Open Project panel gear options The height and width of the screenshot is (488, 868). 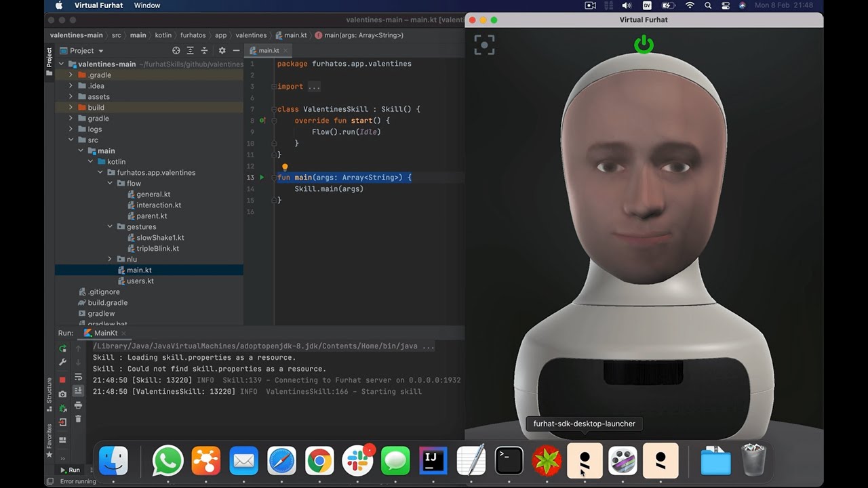(222, 51)
